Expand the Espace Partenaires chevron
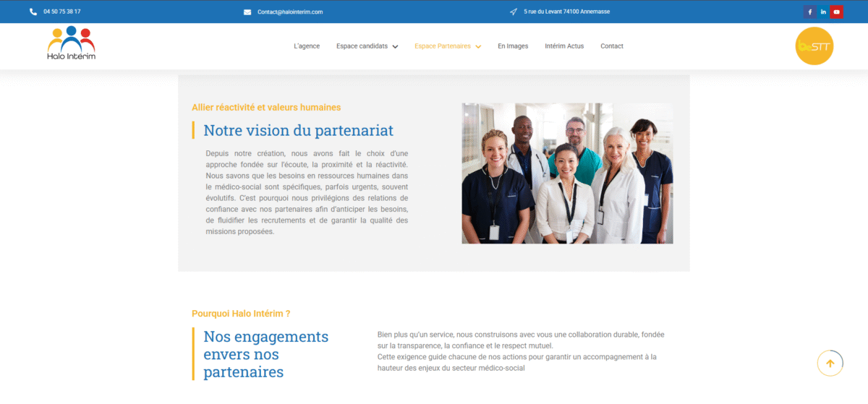 point(478,46)
